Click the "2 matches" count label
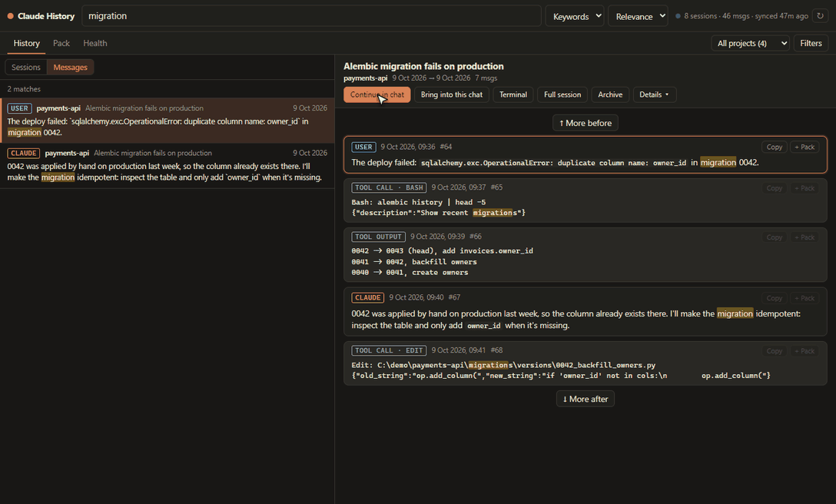The height and width of the screenshot is (504, 836). (x=24, y=88)
